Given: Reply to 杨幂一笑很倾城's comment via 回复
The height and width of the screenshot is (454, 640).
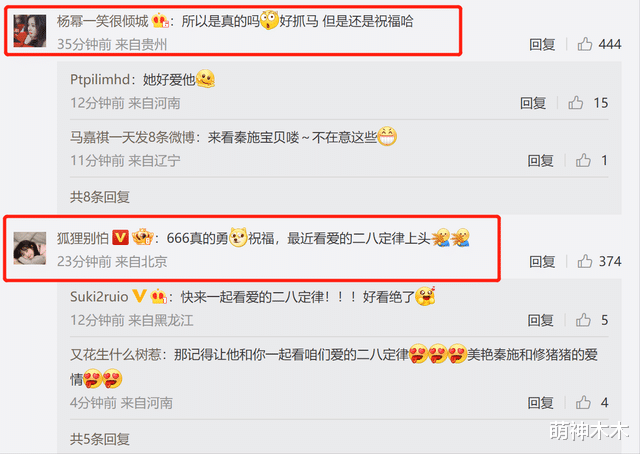Looking at the screenshot, I should [x=542, y=44].
